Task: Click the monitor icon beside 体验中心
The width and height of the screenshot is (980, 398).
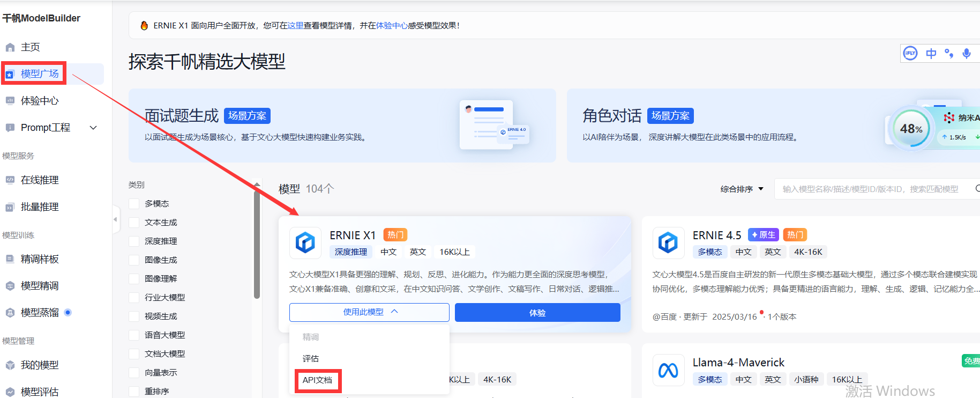Action: (10, 101)
